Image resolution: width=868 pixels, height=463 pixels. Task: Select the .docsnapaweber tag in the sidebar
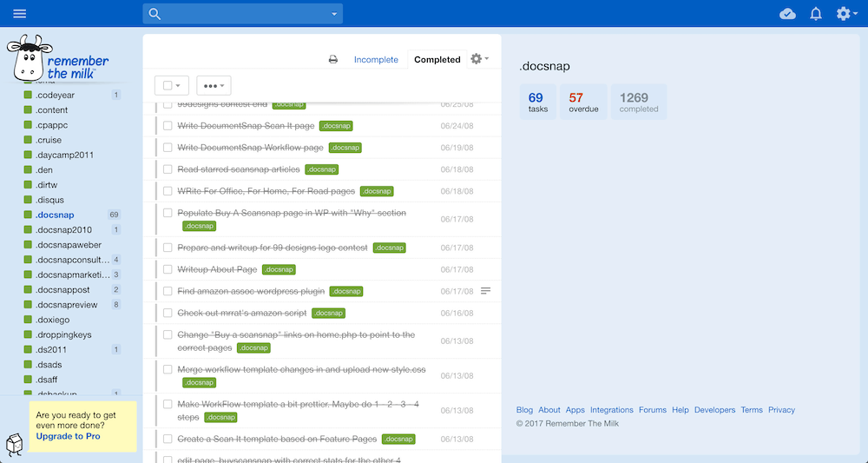tap(69, 244)
